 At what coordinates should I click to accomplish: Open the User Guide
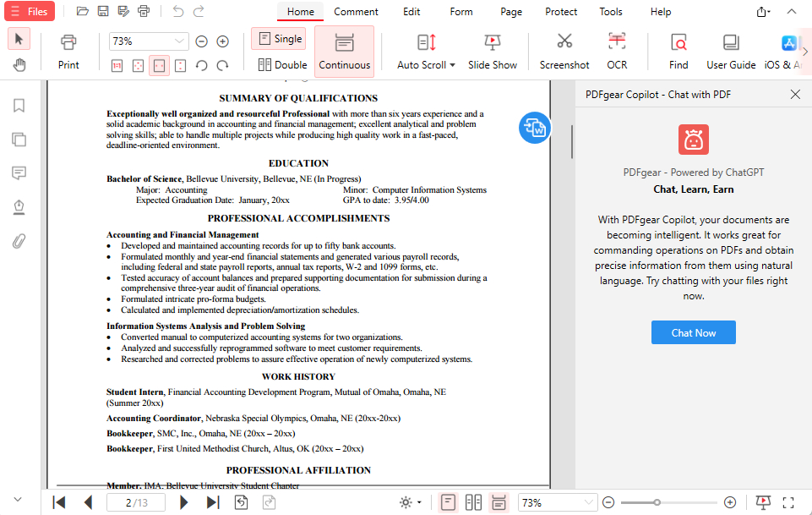730,51
